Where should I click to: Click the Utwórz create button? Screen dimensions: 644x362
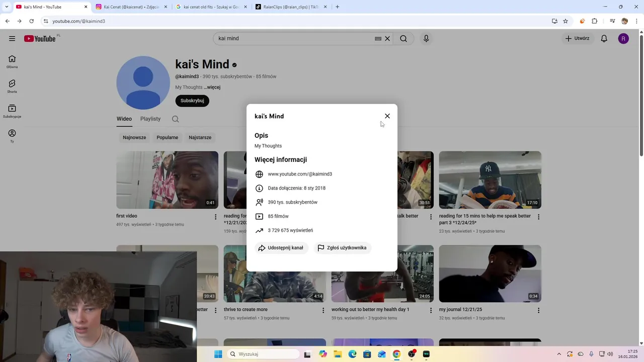(577, 38)
